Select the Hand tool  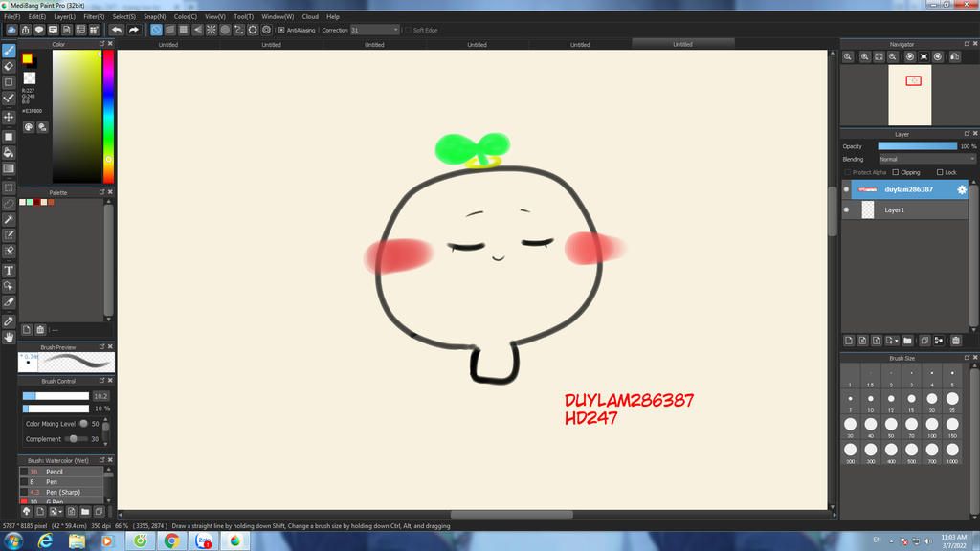coord(9,338)
